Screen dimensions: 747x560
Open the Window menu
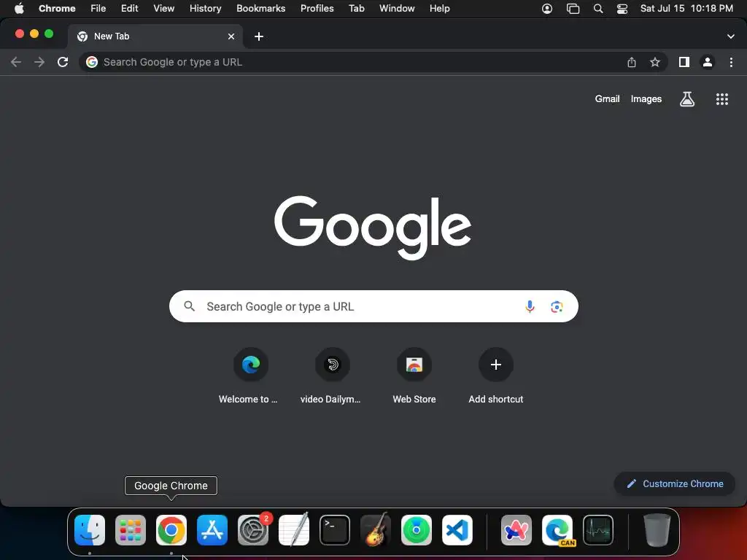[397, 9]
